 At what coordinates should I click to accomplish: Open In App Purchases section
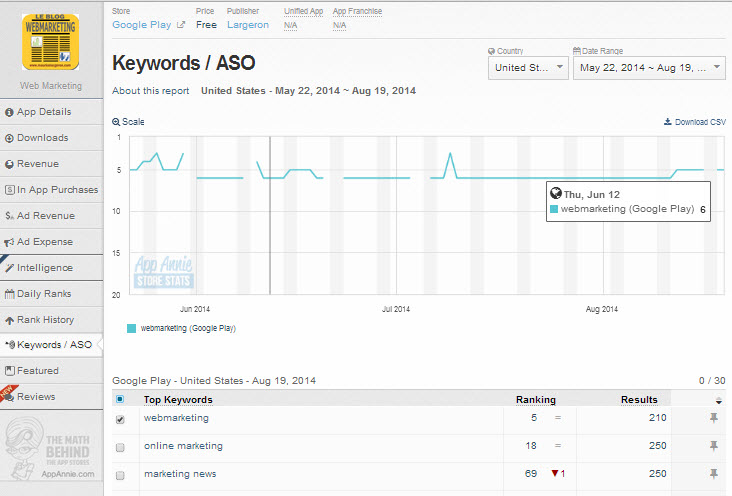51,190
